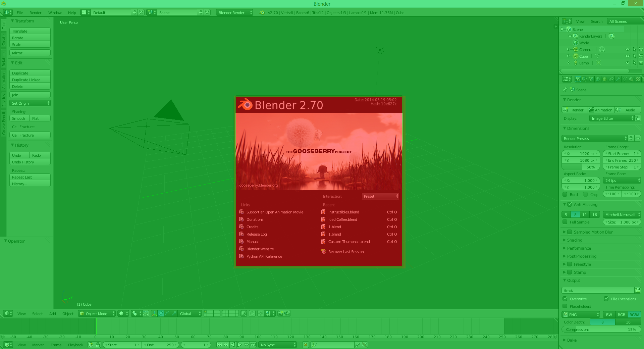644x349 pixels.
Task: Click the Translate button
Action: coord(30,31)
